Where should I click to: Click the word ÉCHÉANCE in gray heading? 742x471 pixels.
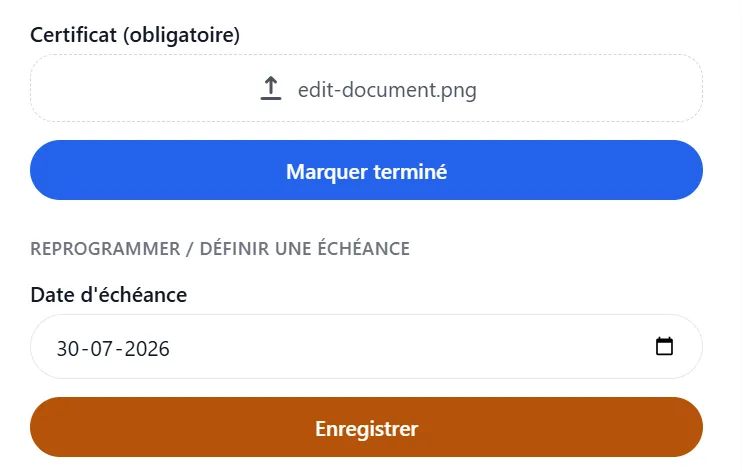point(363,249)
